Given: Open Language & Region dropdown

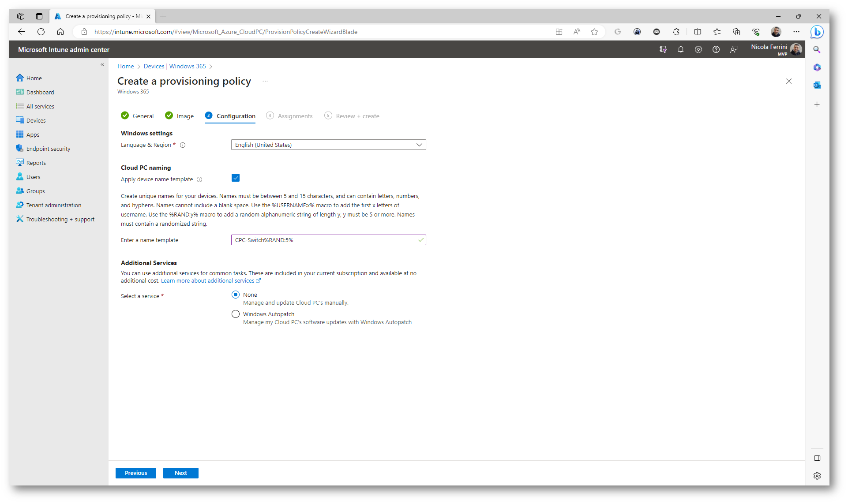Looking at the screenshot, I should point(329,145).
